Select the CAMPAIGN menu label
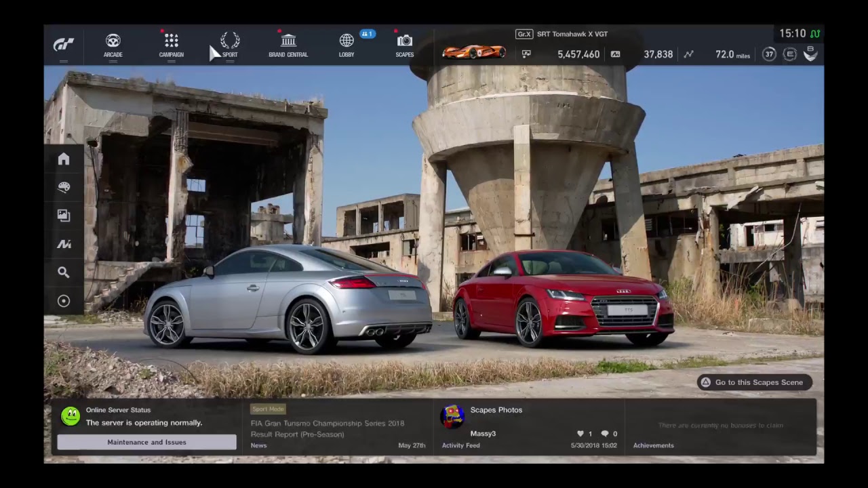This screenshot has width=868, height=488. [171, 55]
